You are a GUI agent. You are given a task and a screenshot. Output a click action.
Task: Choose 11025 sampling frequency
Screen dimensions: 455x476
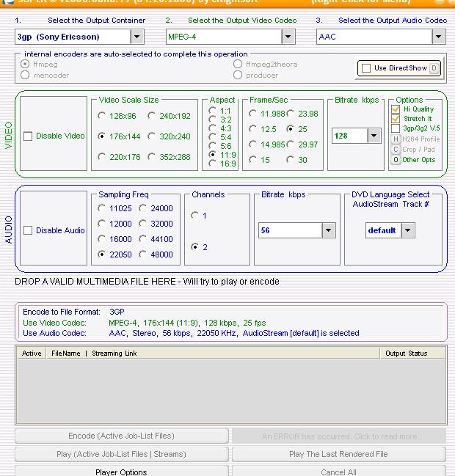click(x=101, y=208)
